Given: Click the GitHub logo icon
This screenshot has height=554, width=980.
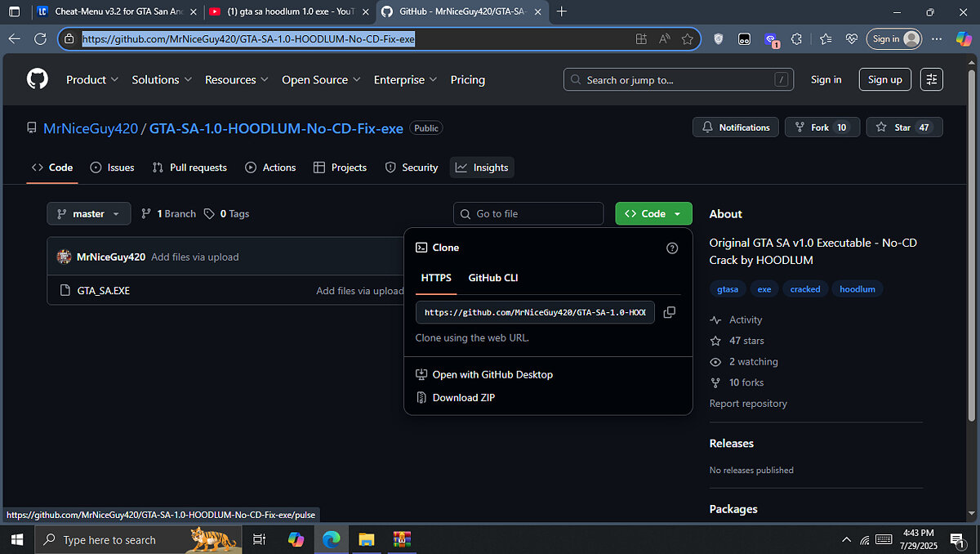Looking at the screenshot, I should [x=38, y=79].
